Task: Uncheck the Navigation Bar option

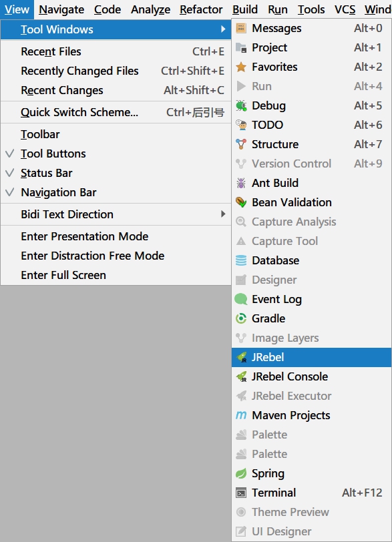Action: pyautogui.click(x=116, y=192)
